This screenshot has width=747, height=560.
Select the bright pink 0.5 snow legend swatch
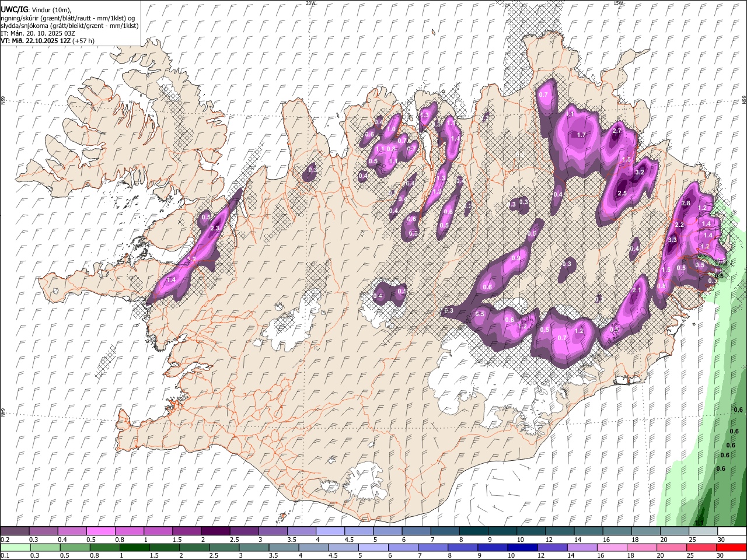click(100, 531)
